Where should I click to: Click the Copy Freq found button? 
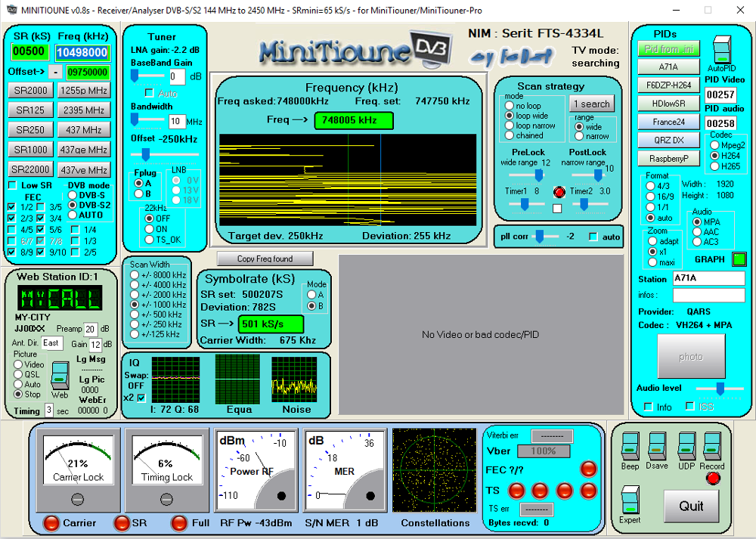coord(265,259)
